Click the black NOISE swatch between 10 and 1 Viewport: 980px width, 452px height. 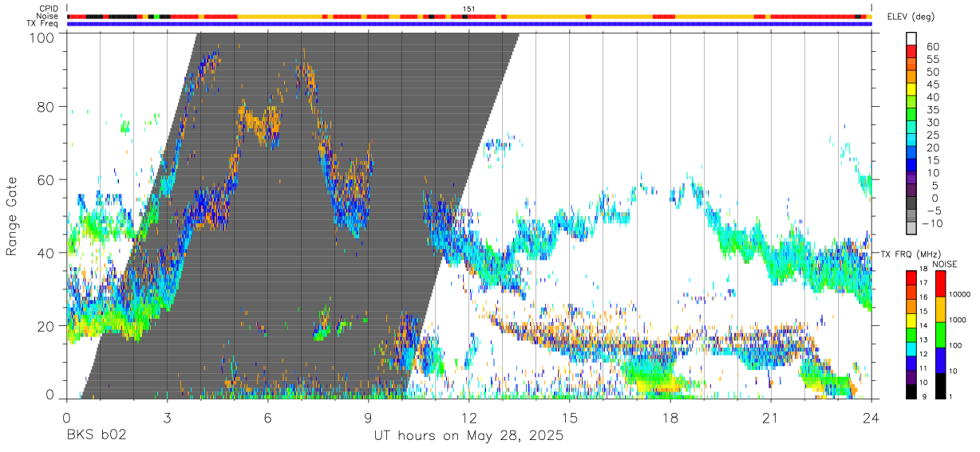click(940, 385)
